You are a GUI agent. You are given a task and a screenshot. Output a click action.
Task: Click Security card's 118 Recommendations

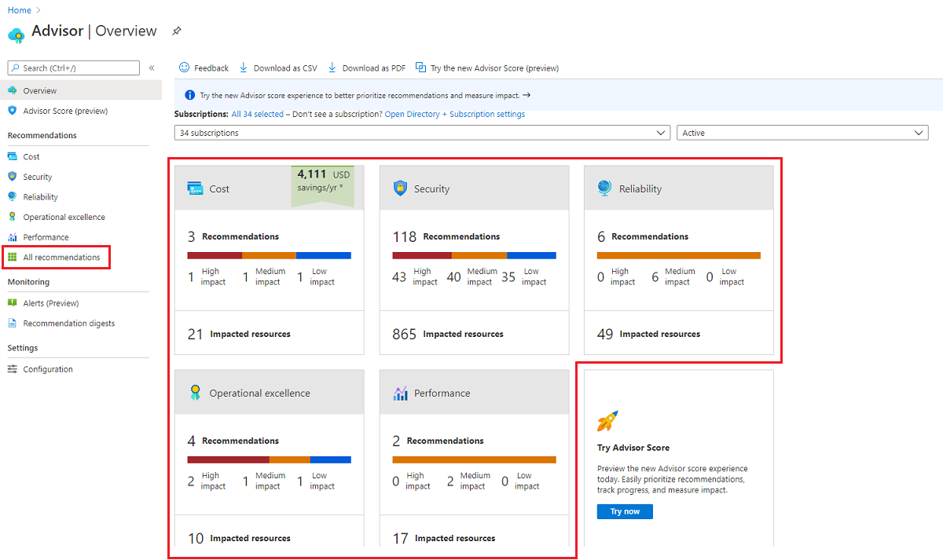coord(446,236)
